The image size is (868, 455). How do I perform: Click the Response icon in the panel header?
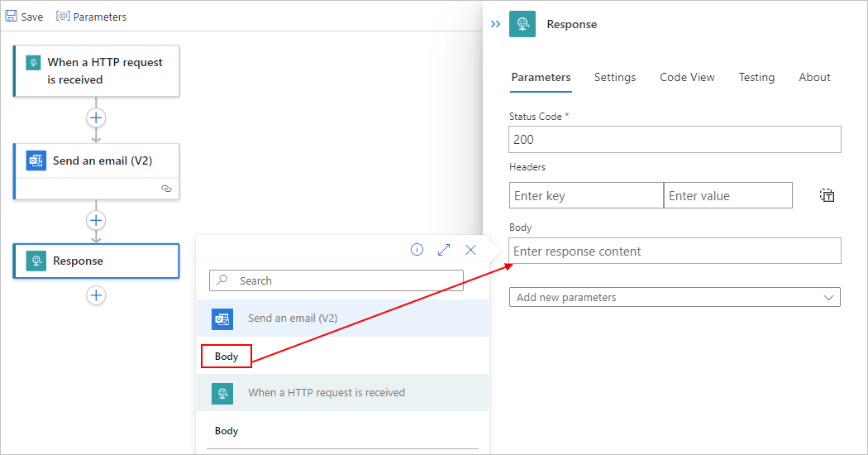click(x=522, y=24)
